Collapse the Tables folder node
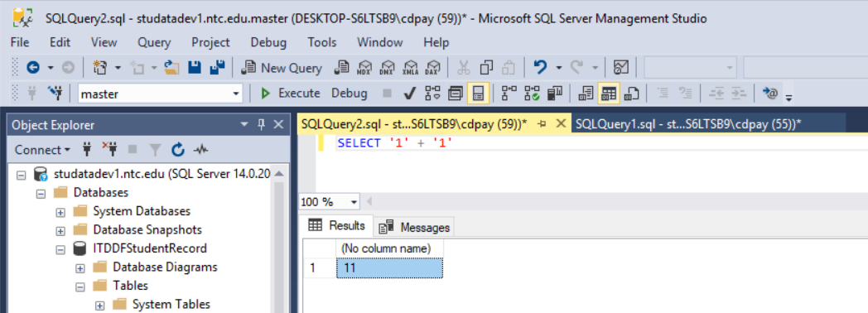 pyautogui.click(x=80, y=287)
